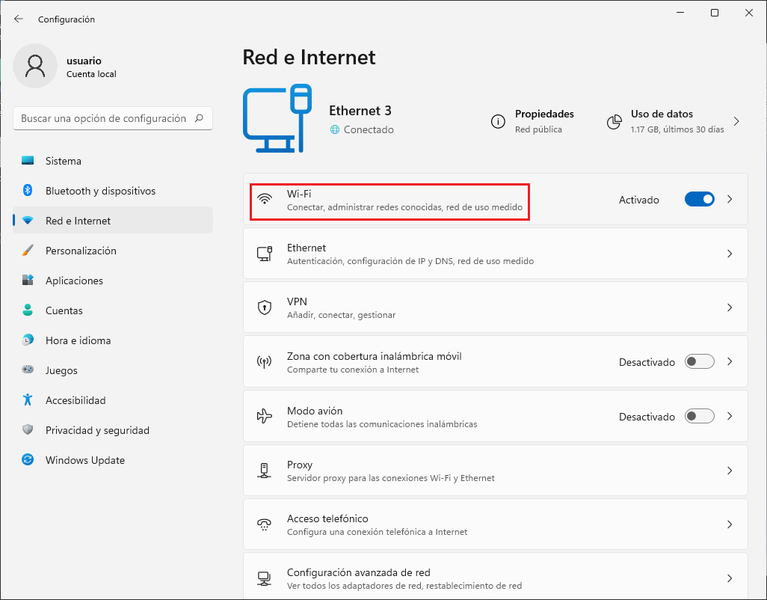Image resolution: width=767 pixels, height=600 pixels.
Task: Open the Sistema settings section
Action: [113, 161]
